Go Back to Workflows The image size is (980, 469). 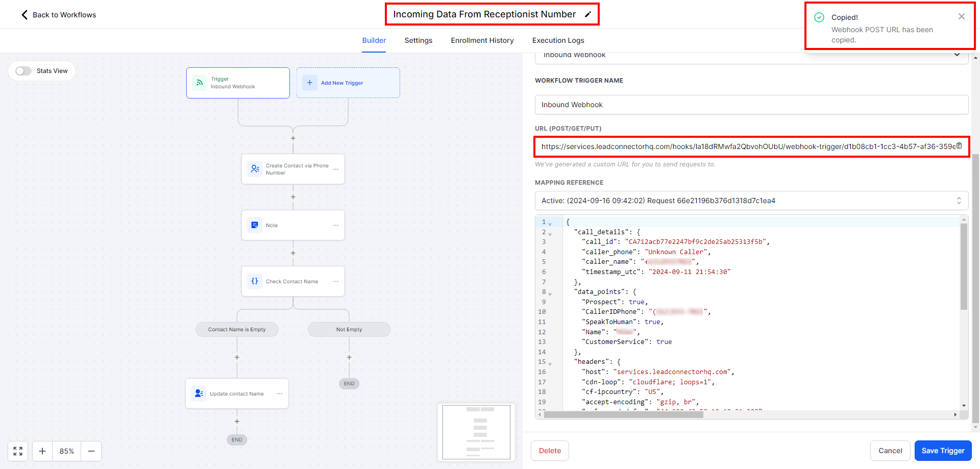[x=59, y=15]
